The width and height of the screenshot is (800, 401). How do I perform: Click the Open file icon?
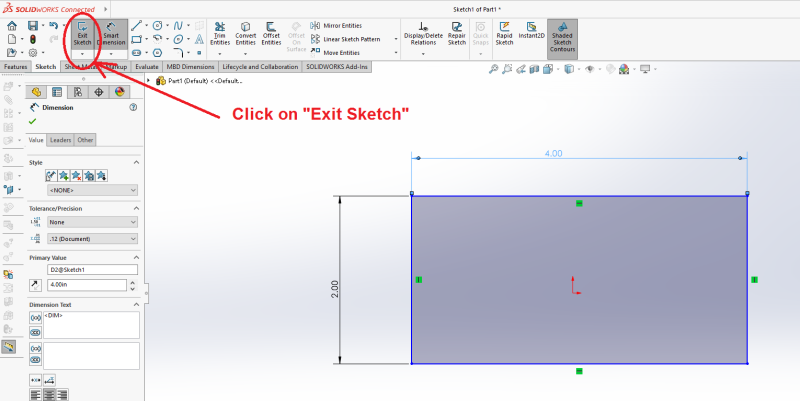pos(12,53)
